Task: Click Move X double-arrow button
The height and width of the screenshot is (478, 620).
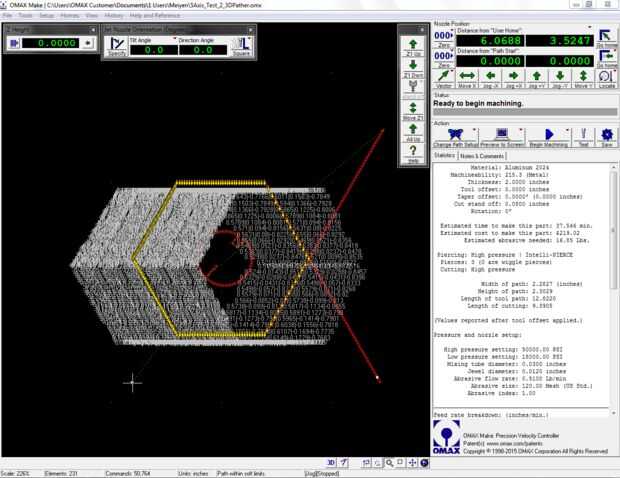Action: pos(467,79)
